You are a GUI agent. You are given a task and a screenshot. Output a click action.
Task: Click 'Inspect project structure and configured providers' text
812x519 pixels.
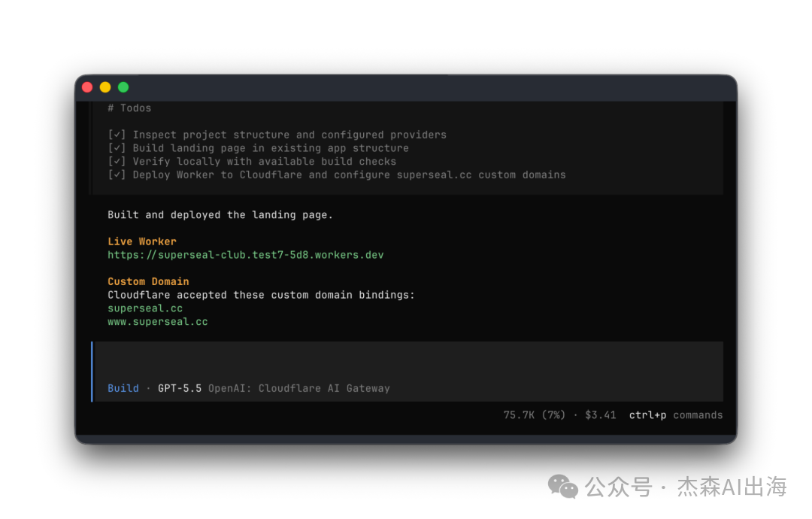tap(289, 135)
